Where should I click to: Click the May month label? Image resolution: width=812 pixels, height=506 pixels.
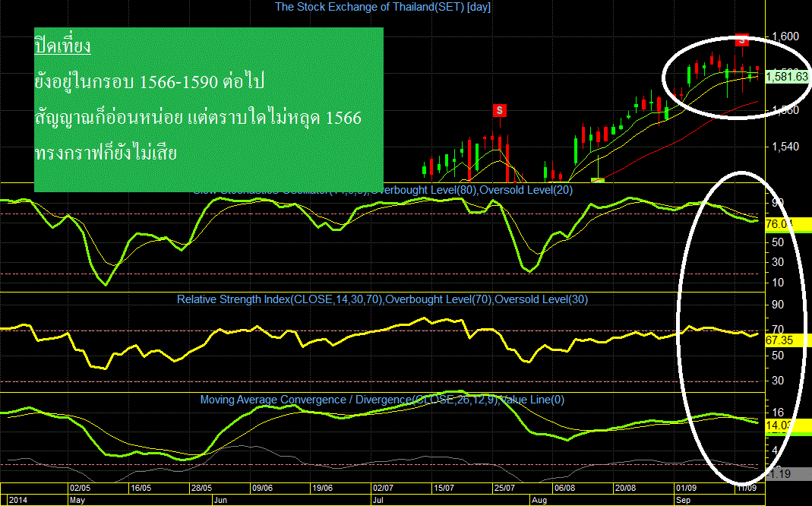(77, 500)
